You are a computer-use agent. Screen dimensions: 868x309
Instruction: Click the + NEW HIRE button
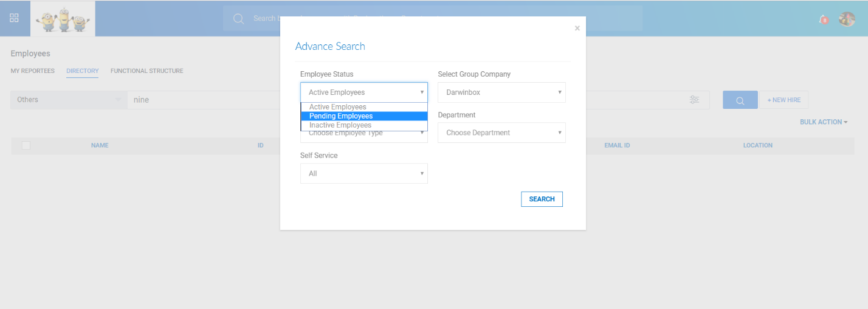(x=784, y=100)
